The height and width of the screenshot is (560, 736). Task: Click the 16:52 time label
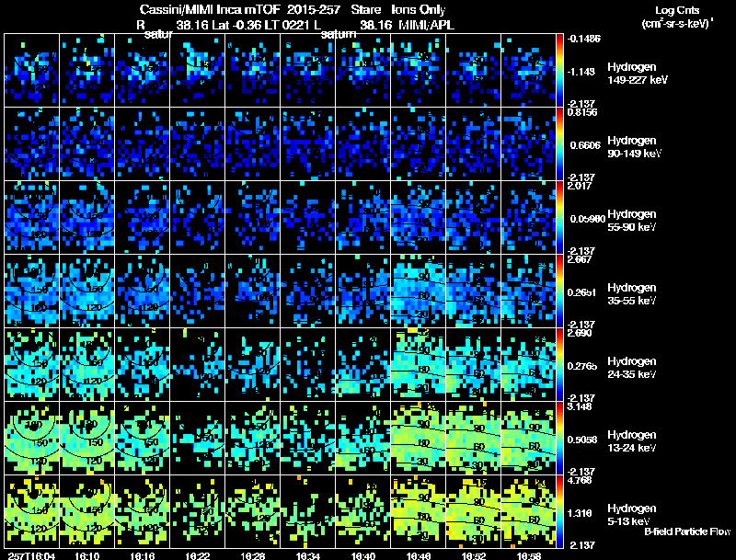coord(473,556)
